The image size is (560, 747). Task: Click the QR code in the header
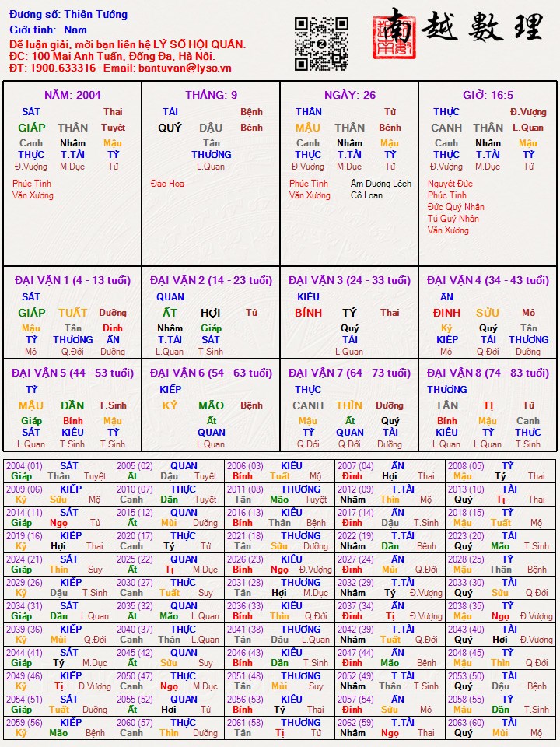click(321, 44)
